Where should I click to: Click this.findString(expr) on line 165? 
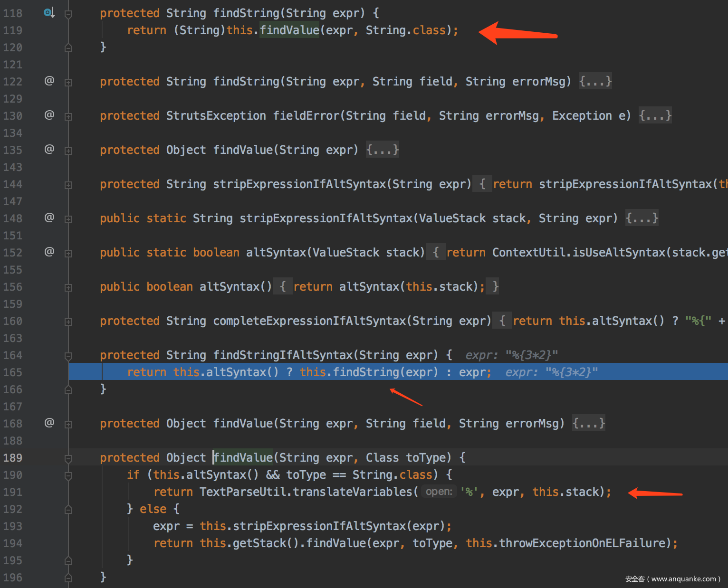(x=369, y=372)
